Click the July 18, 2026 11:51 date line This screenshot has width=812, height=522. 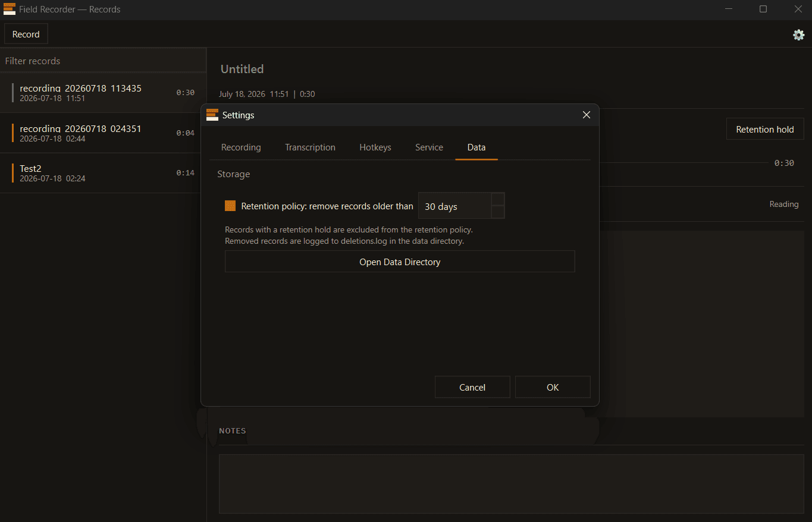pyautogui.click(x=267, y=94)
